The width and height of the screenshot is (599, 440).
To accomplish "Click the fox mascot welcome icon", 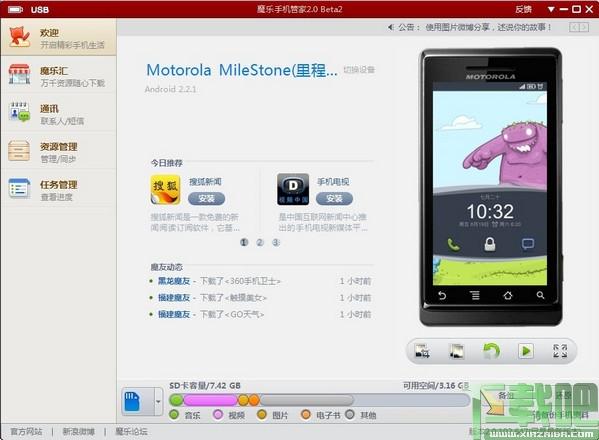I will coord(19,37).
